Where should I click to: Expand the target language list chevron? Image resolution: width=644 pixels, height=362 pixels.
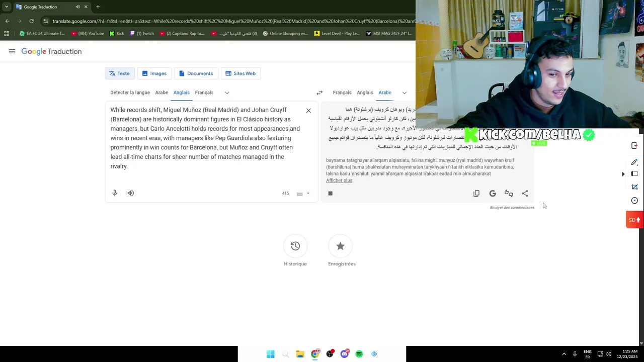coord(404,93)
